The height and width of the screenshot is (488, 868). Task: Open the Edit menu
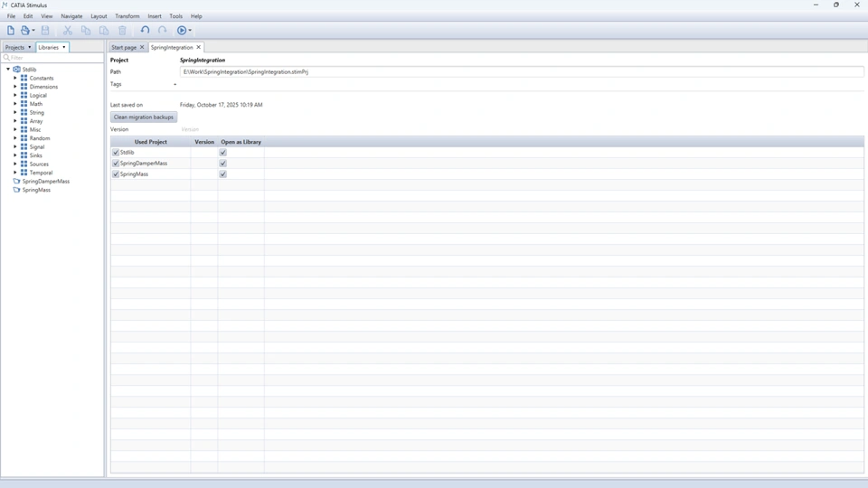pos(28,16)
